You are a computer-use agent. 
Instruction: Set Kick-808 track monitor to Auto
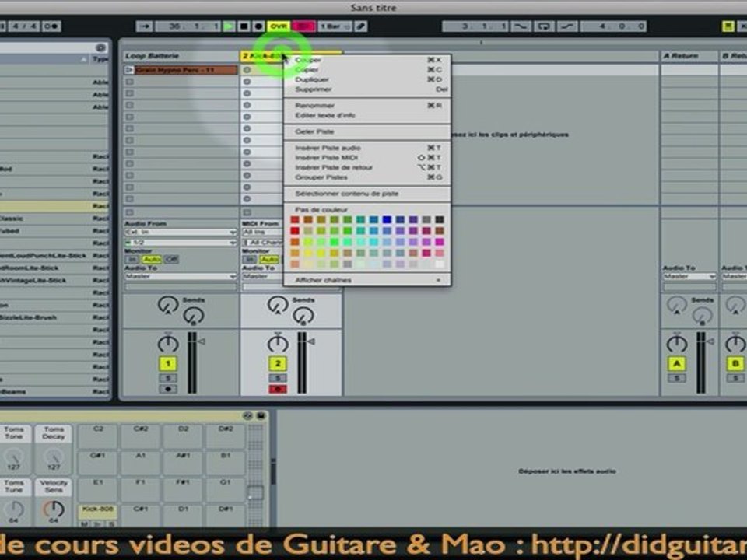(269, 260)
